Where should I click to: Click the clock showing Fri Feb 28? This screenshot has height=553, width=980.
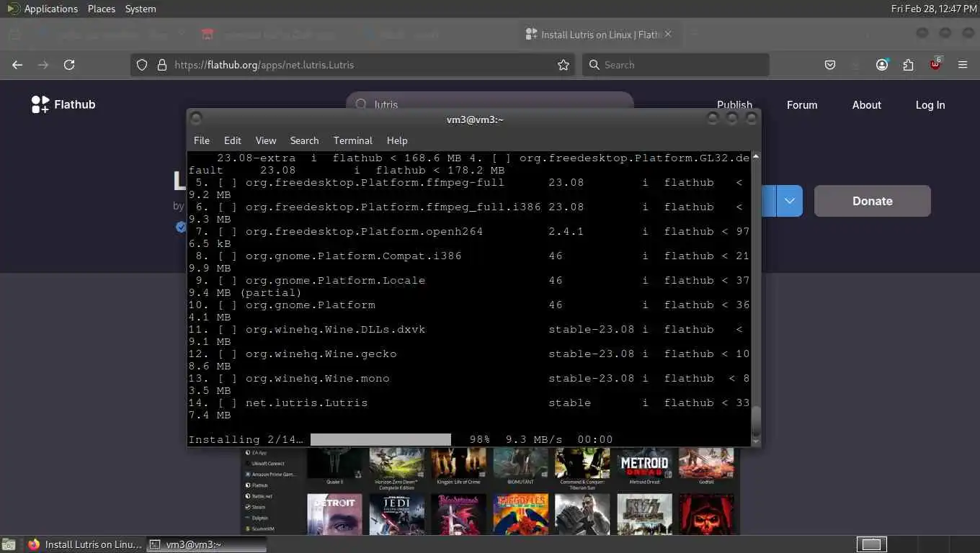934,9
